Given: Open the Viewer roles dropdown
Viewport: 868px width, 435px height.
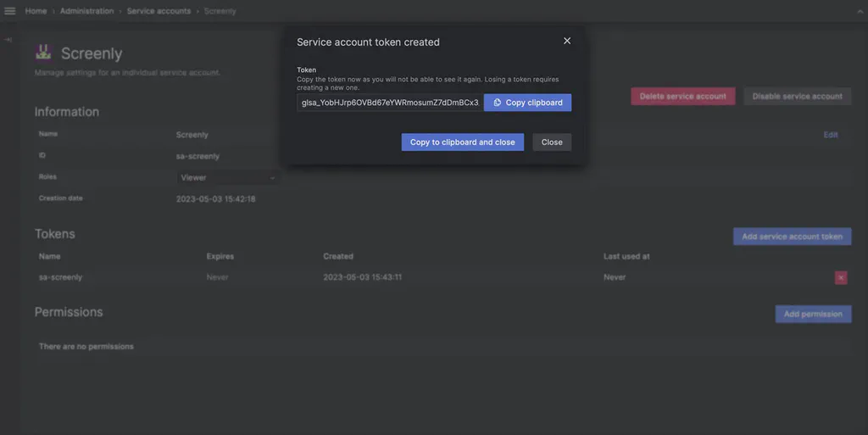Looking at the screenshot, I should click(x=228, y=178).
